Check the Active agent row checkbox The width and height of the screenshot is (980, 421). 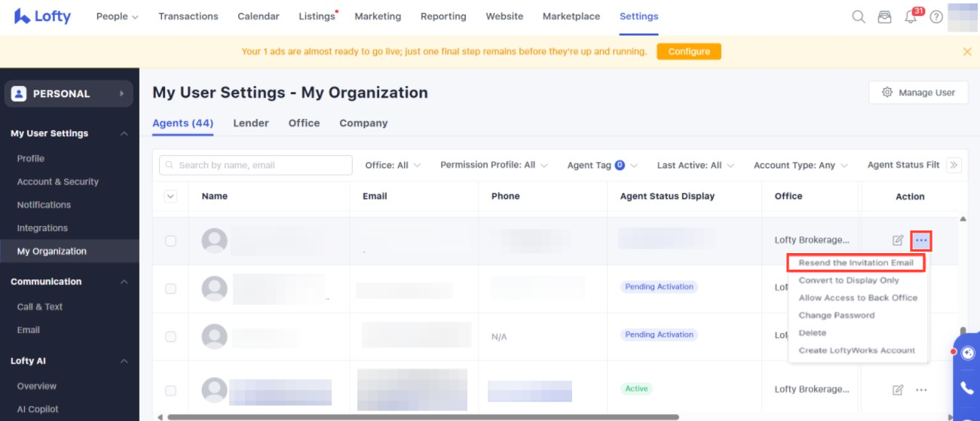(x=170, y=390)
